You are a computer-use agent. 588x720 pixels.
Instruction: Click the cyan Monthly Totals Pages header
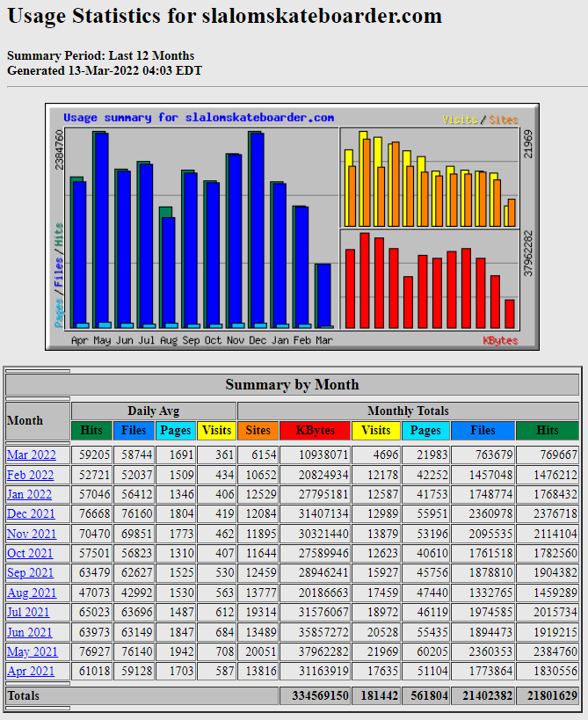[x=425, y=430]
